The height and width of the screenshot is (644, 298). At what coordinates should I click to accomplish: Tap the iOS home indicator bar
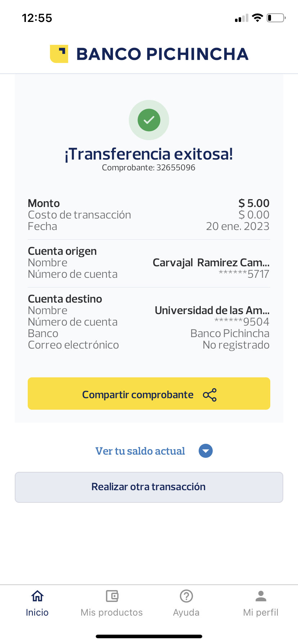[x=149, y=636]
